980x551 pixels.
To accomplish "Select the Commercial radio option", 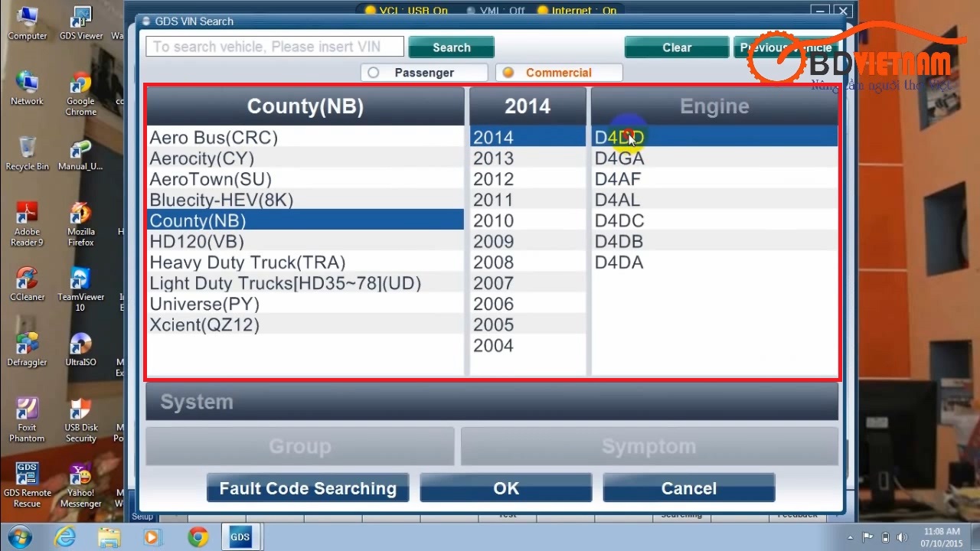I will 559,73.
